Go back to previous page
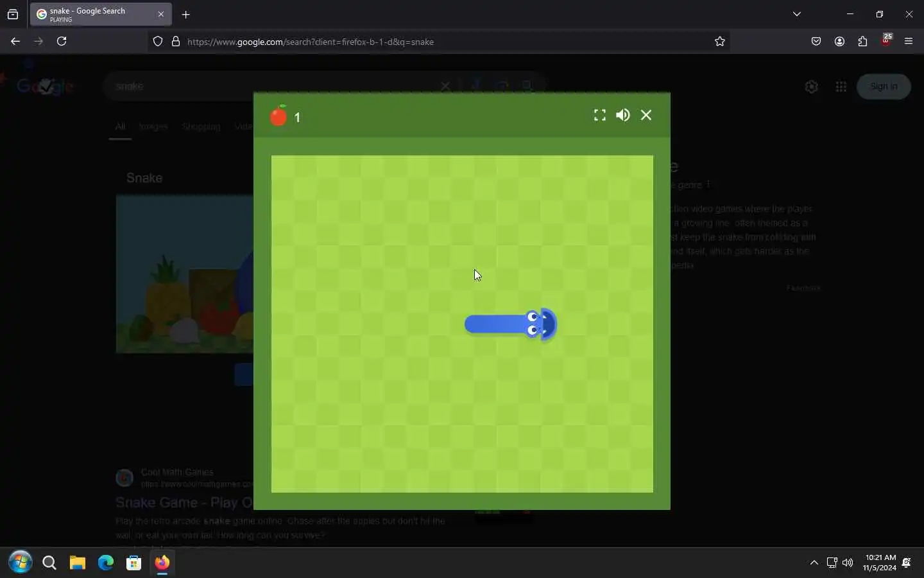This screenshot has width=924, height=578. click(x=15, y=41)
